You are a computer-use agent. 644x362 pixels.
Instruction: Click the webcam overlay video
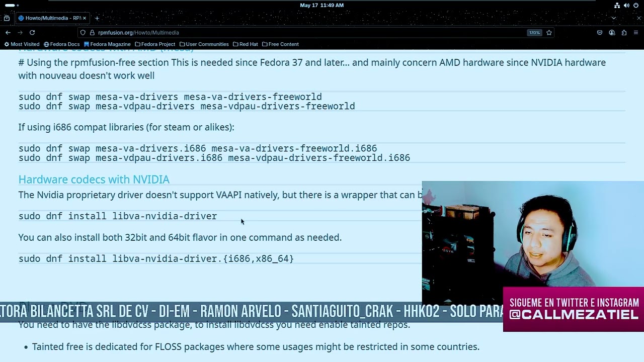coord(533,243)
